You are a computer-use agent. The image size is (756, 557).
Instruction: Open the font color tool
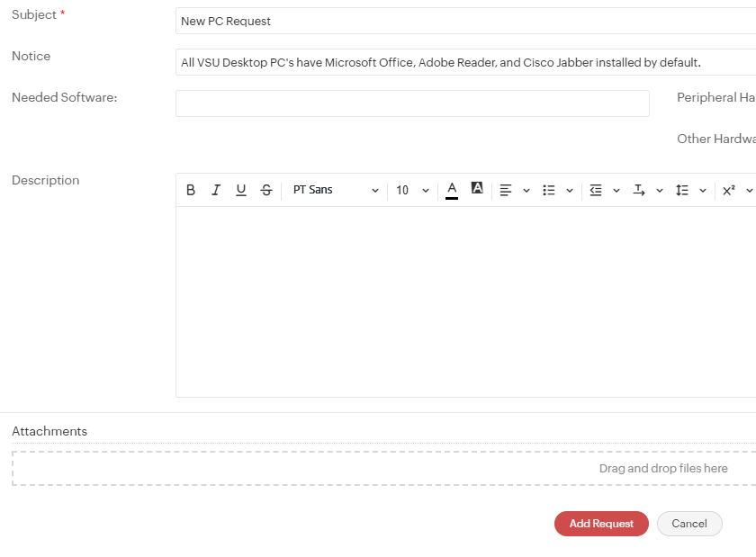click(x=452, y=189)
